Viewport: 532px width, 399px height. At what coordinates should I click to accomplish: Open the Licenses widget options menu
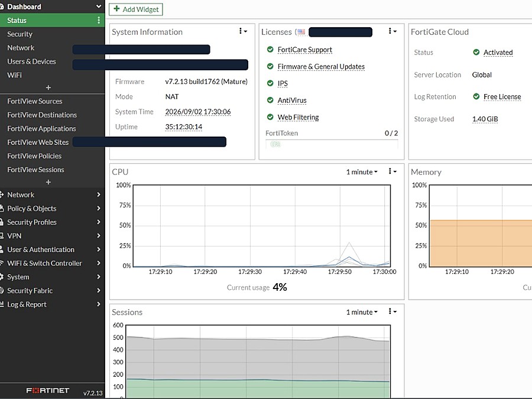(x=392, y=31)
